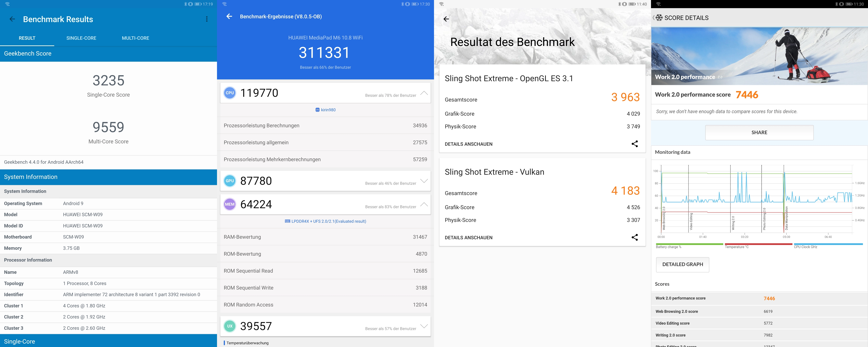Switch to the MULTI-CORE tab

pyautogui.click(x=135, y=38)
